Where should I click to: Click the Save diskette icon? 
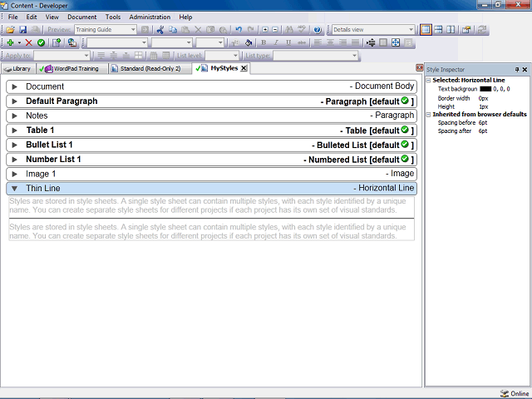click(22, 30)
